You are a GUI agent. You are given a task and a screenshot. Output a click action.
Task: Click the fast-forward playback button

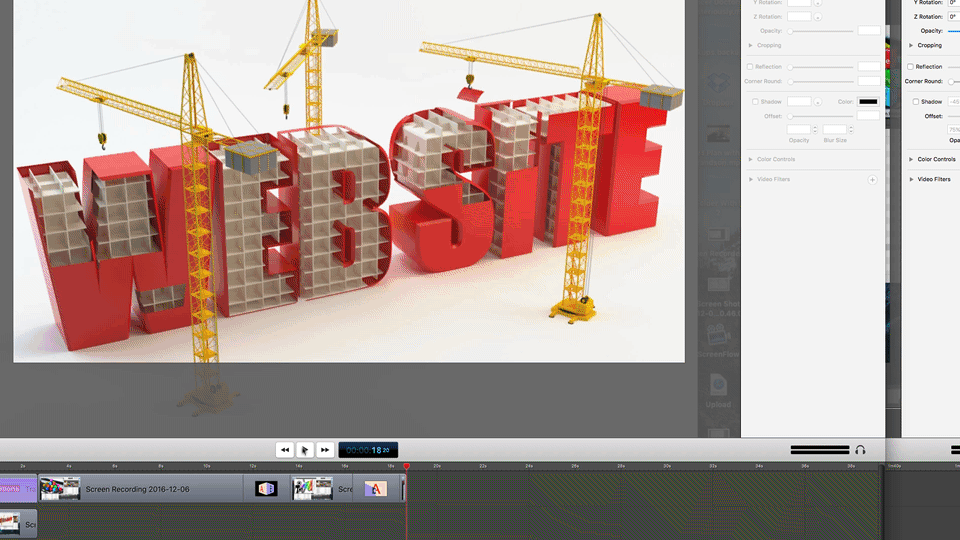coord(325,450)
